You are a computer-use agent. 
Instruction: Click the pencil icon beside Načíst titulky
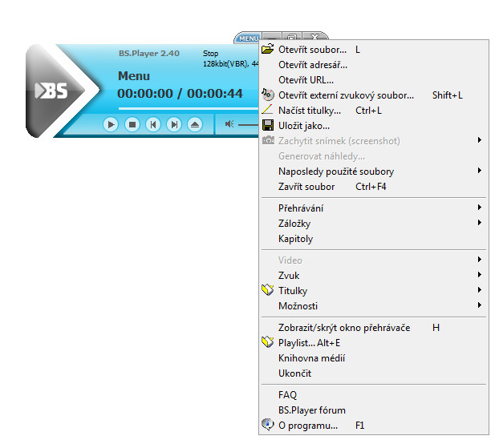click(267, 110)
